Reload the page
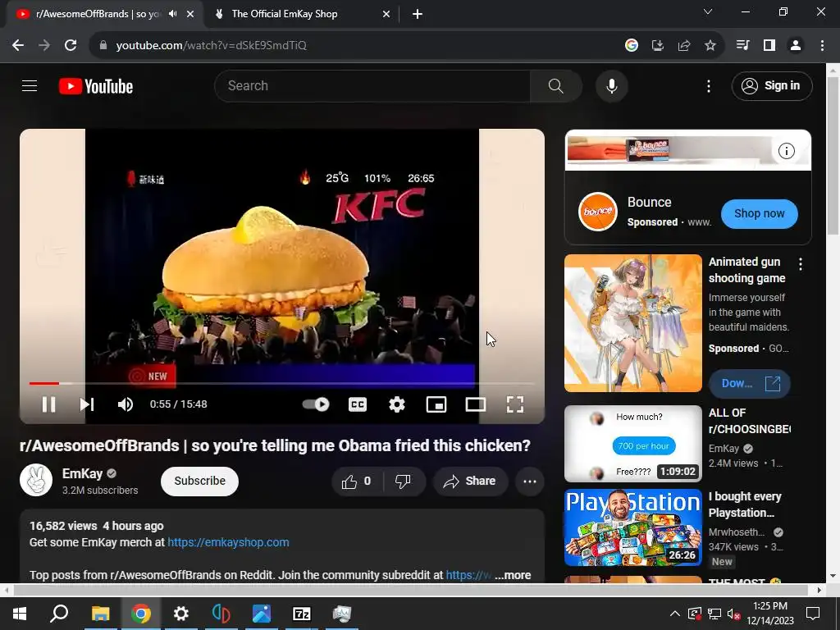 [71, 46]
